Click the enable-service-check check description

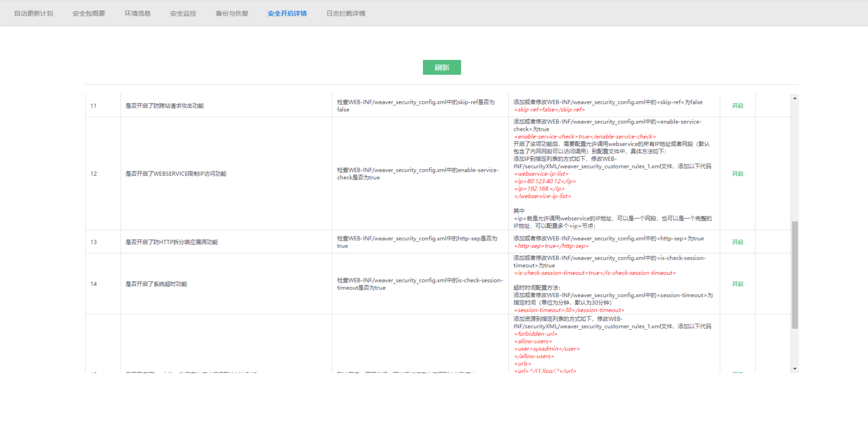tap(418, 174)
